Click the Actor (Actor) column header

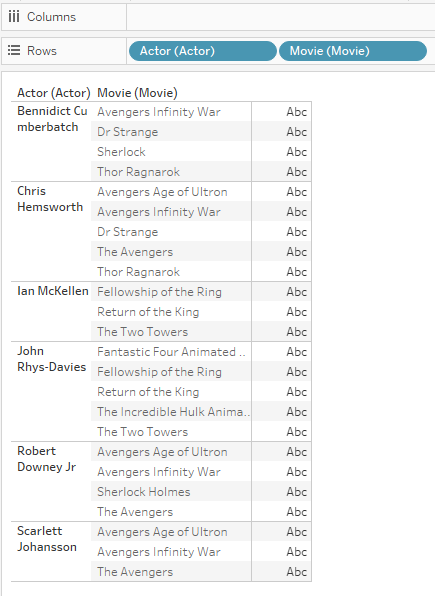(x=54, y=93)
